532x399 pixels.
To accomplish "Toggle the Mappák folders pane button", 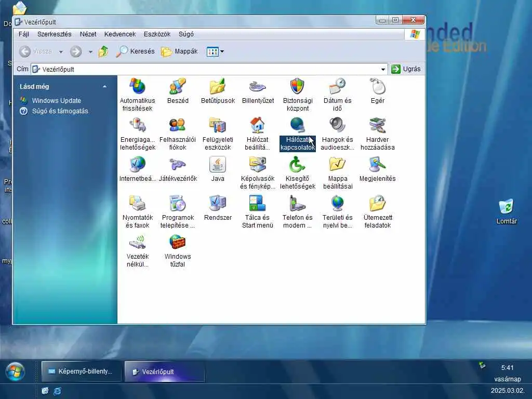I will coord(179,51).
